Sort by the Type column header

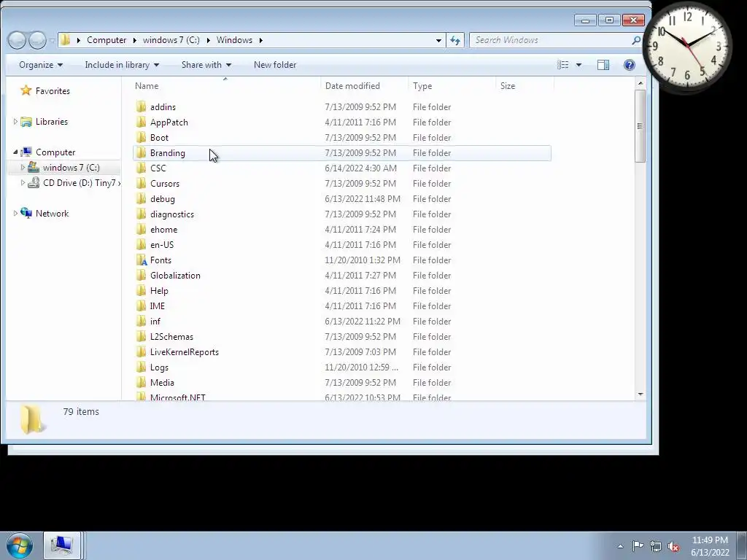click(452, 86)
